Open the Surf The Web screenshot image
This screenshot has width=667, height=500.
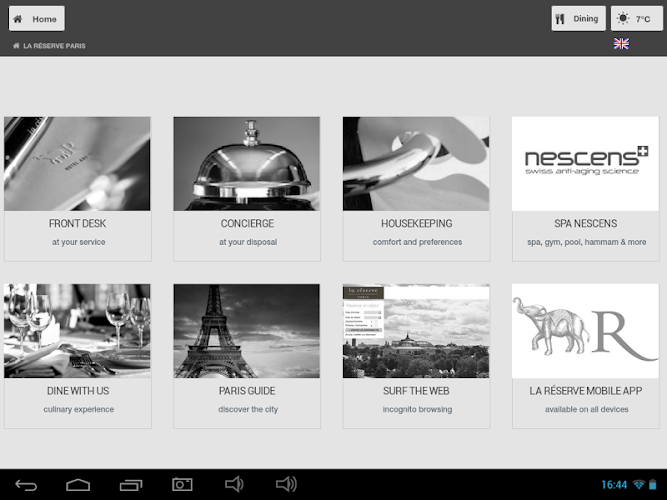click(x=416, y=331)
